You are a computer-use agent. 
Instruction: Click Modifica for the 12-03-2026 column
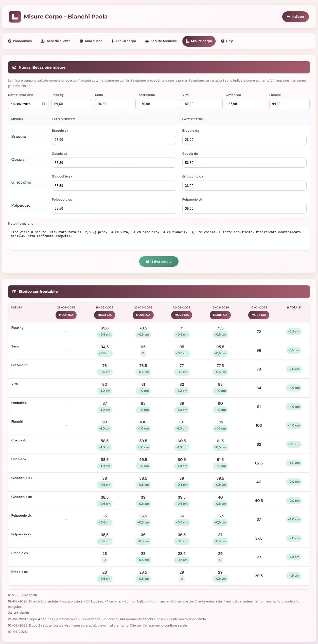click(182, 315)
